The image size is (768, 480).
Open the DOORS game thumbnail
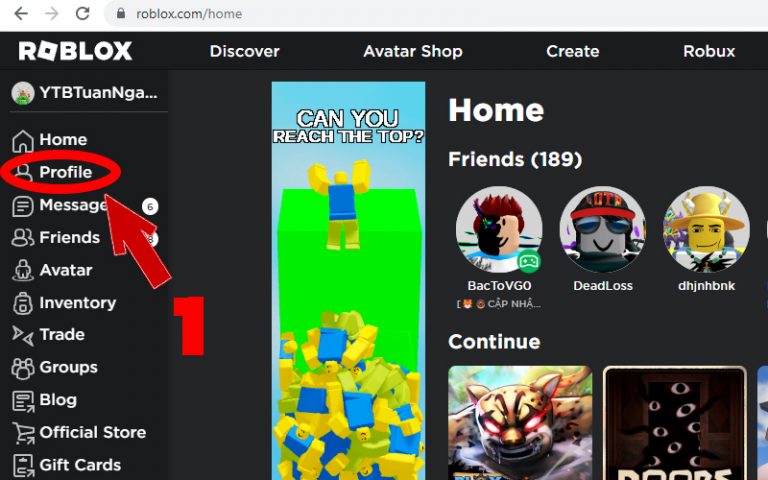674,423
